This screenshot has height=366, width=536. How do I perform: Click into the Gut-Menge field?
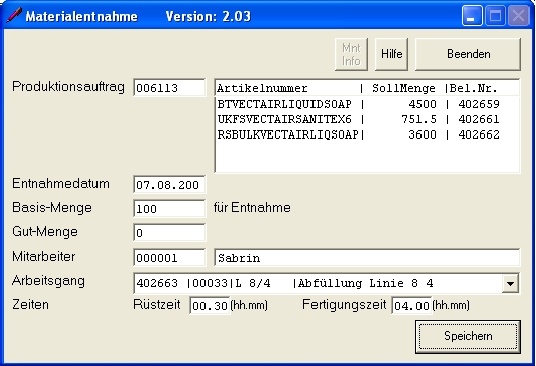point(170,233)
